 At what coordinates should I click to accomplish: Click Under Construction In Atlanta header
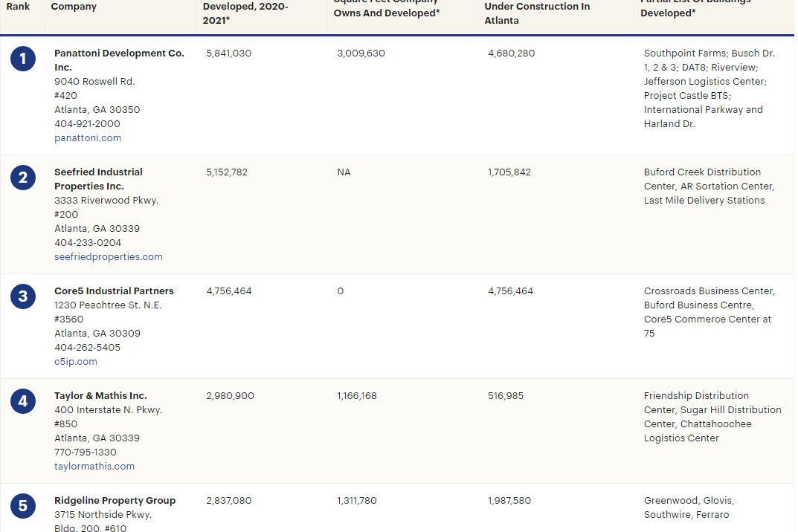click(537, 13)
